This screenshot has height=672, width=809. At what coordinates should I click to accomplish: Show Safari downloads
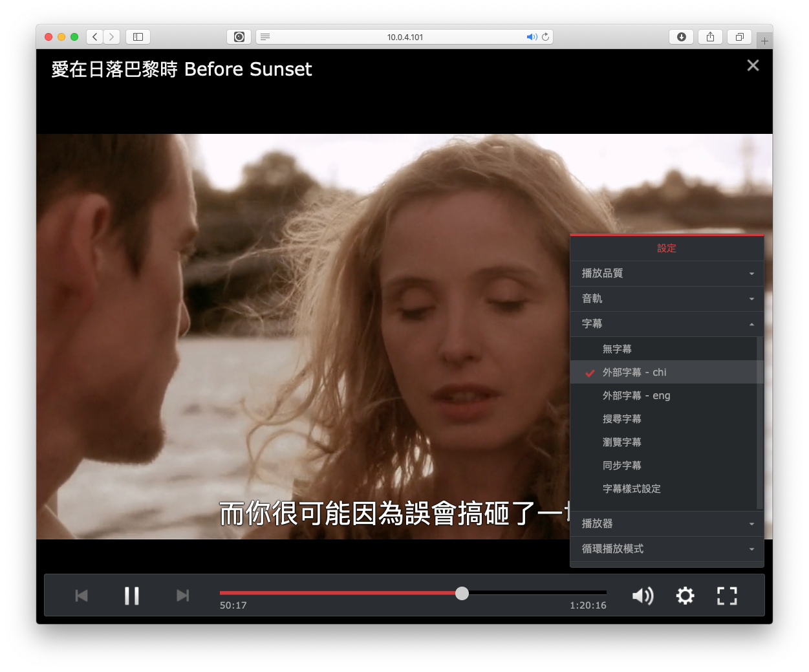pyautogui.click(x=681, y=37)
